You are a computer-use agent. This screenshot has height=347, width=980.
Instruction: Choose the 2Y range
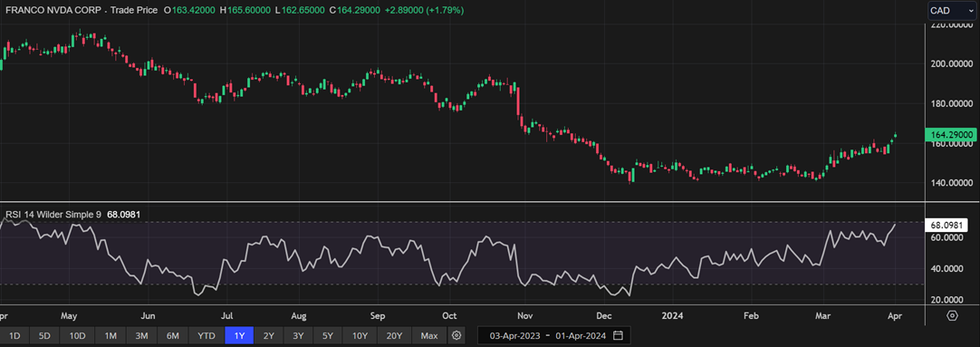click(269, 336)
